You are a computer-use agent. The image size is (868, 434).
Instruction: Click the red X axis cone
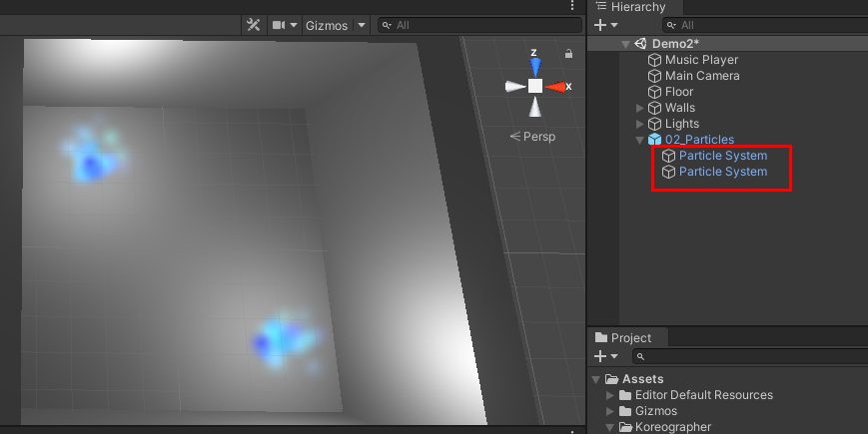pos(555,87)
